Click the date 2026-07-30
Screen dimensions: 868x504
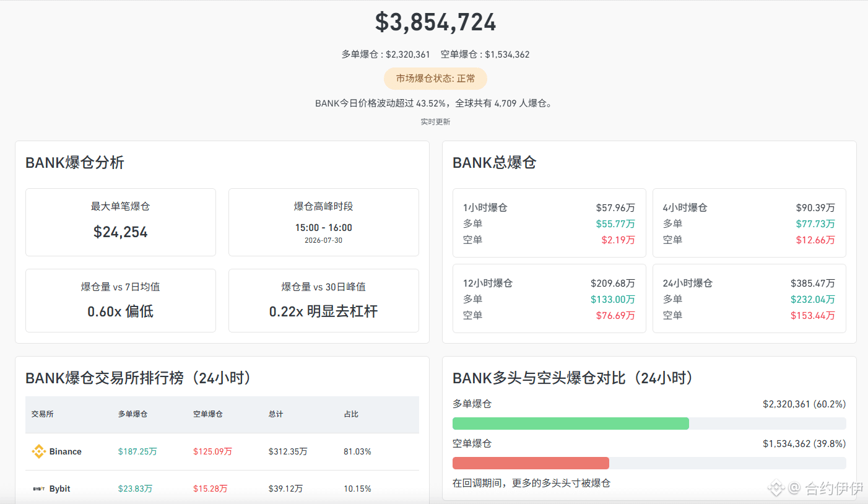point(324,240)
